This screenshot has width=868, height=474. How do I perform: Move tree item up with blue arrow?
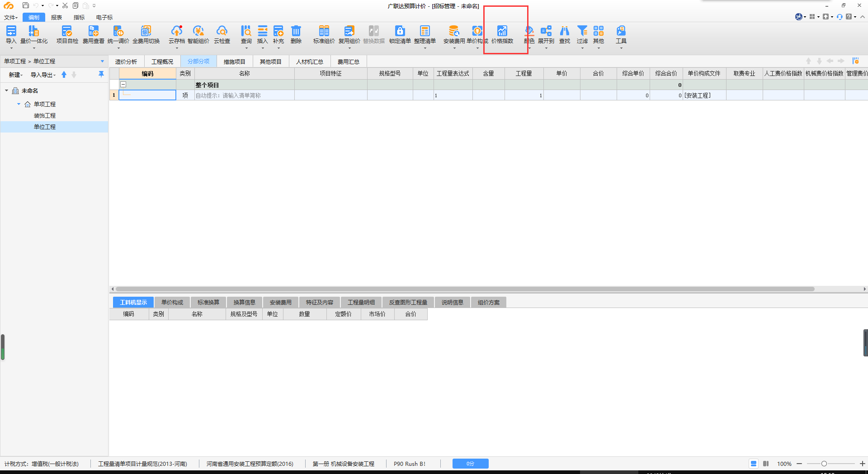pyautogui.click(x=64, y=75)
